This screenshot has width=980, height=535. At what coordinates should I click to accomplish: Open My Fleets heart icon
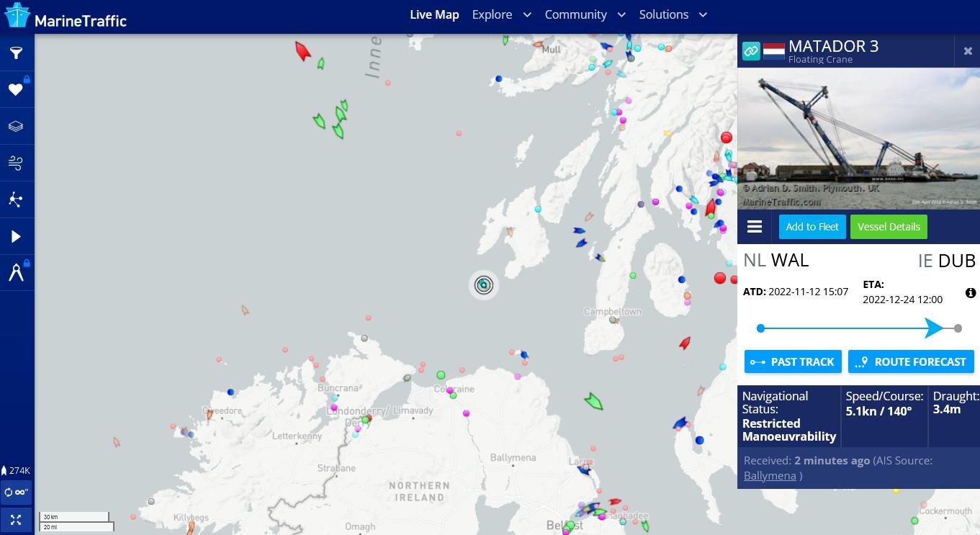click(16, 90)
